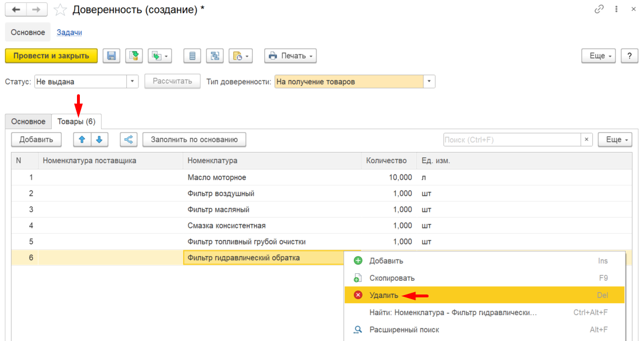Image resolution: width=644 pixels, height=341 pixels.
Task: Move row down with blue arrow
Action: 99,139
